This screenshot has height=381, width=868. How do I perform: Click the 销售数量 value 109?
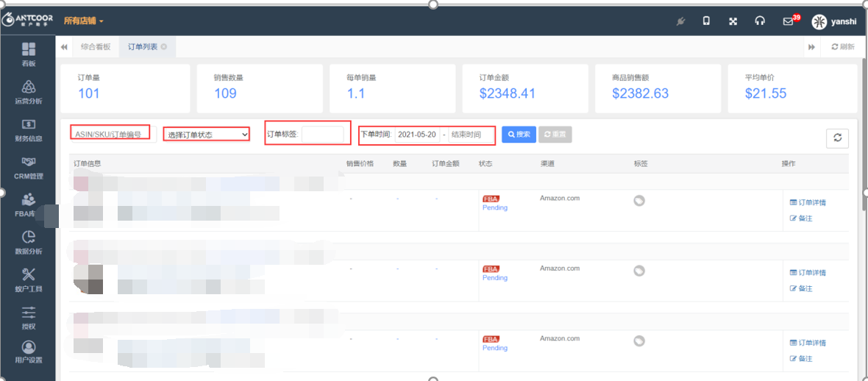coord(225,93)
